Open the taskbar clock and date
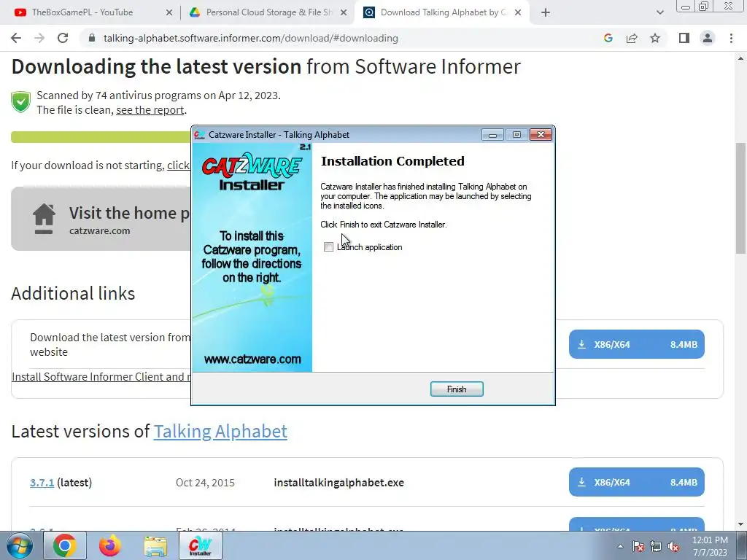This screenshot has width=747, height=560. pyautogui.click(x=710, y=546)
